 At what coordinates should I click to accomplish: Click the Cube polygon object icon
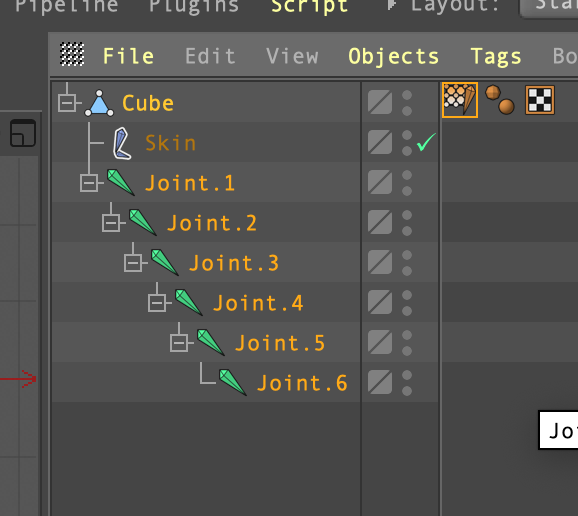tap(99, 103)
